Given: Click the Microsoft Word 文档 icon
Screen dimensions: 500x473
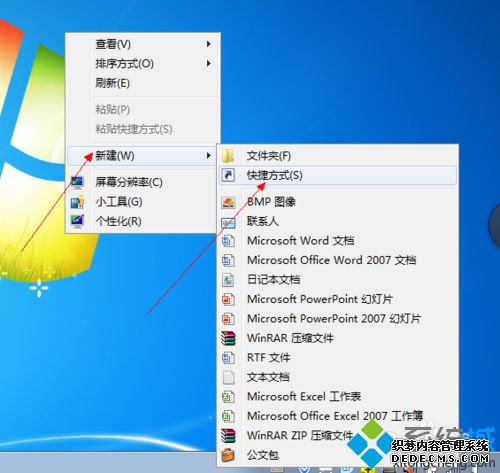Looking at the screenshot, I should 228,241.
